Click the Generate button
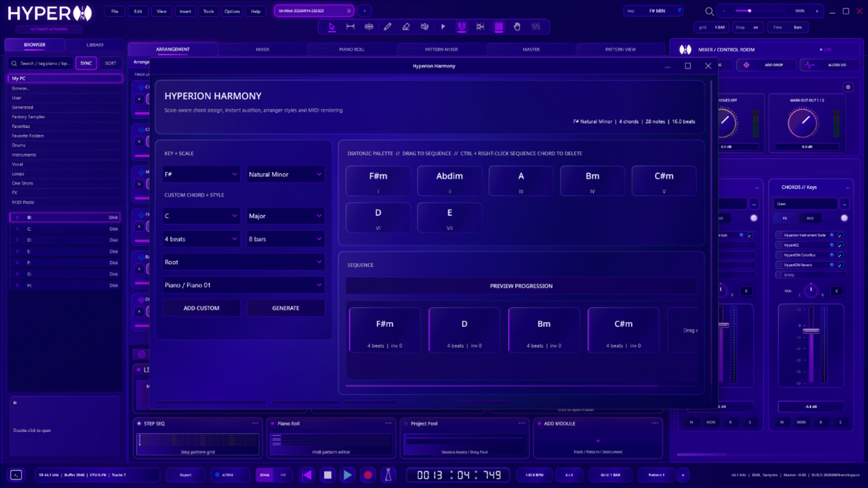 pyautogui.click(x=286, y=308)
